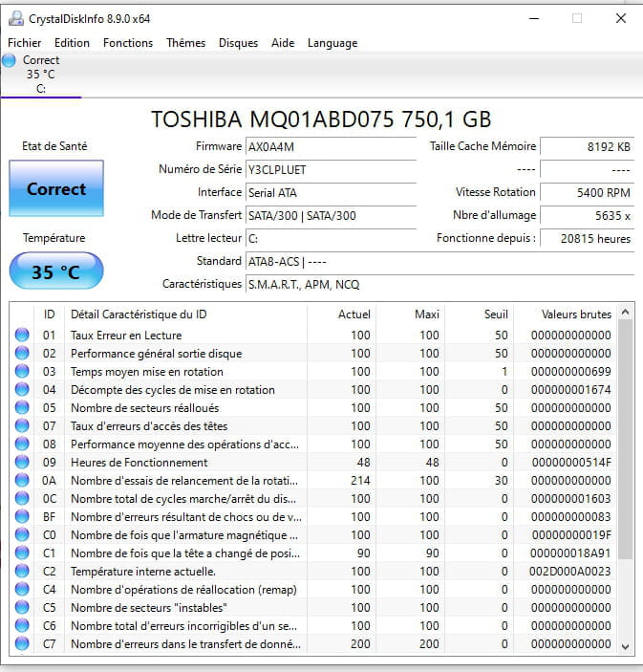Click the status orb for ID C1 row

[x=22, y=553]
